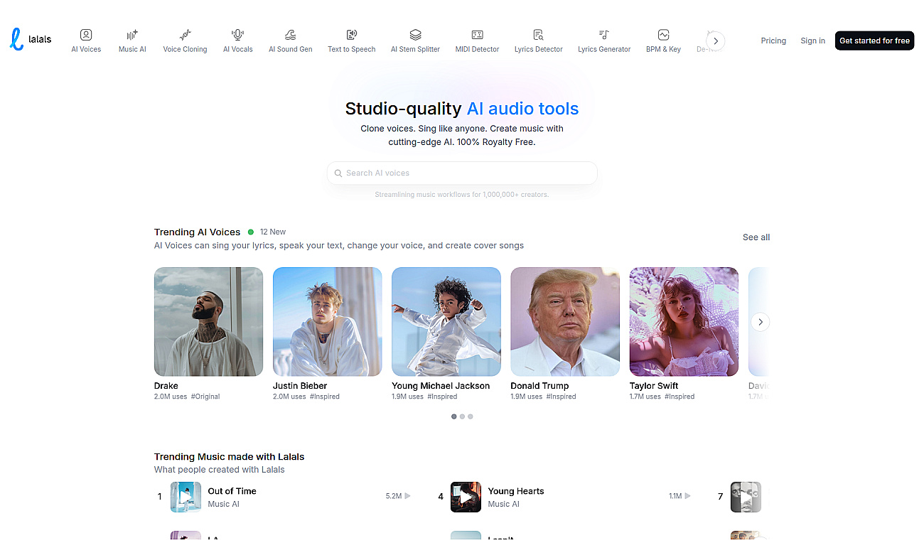Choose the Justin Bieber voice image
Viewport: 924px width, 560px height.
click(x=327, y=321)
